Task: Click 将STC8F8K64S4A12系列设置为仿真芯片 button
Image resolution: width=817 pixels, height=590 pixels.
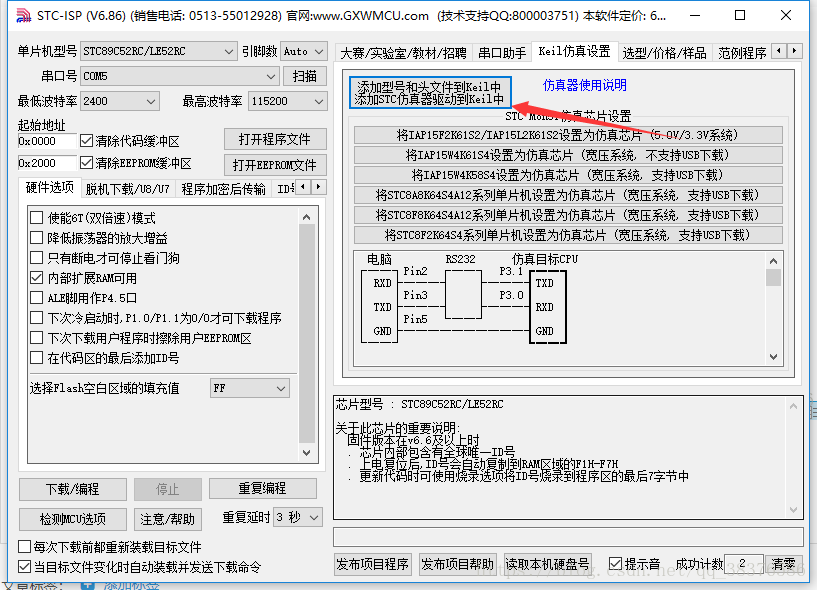Action: pos(568,215)
